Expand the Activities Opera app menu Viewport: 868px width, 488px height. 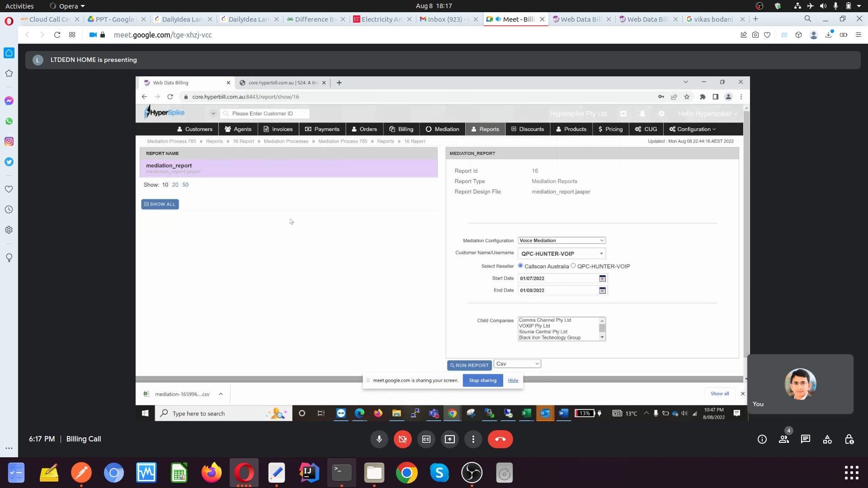[x=68, y=6]
